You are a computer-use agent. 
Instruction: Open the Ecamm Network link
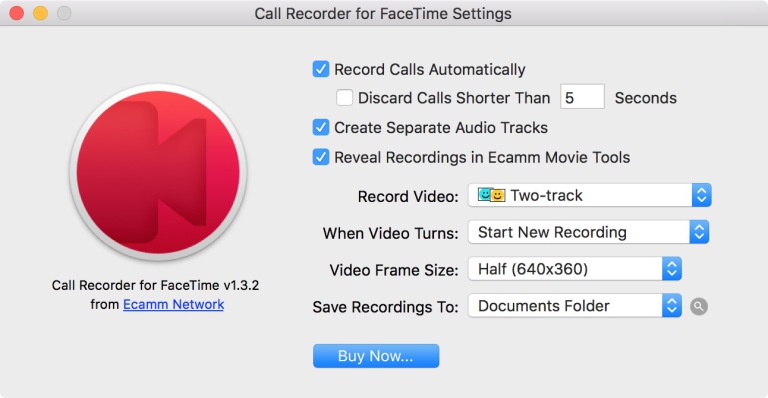[x=173, y=304]
